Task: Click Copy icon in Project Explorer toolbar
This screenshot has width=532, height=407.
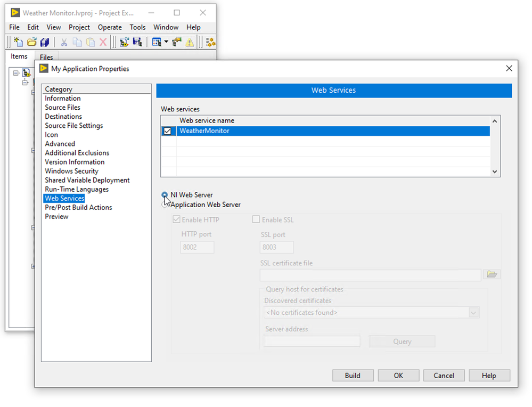Action: [x=77, y=42]
